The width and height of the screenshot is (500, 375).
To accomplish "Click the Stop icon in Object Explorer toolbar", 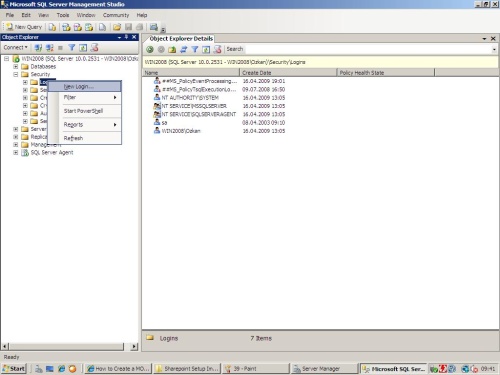I will tap(60, 48).
